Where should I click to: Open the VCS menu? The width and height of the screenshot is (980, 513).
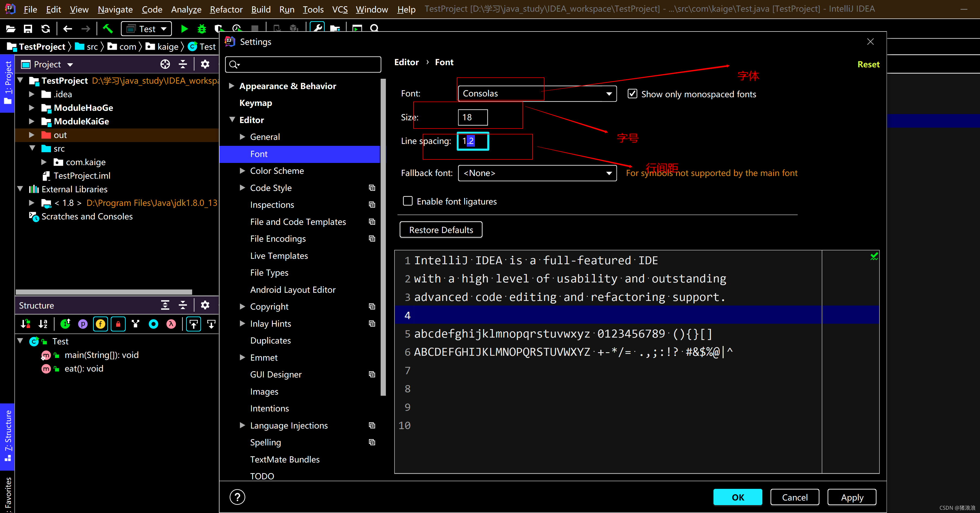pos(340,9)
